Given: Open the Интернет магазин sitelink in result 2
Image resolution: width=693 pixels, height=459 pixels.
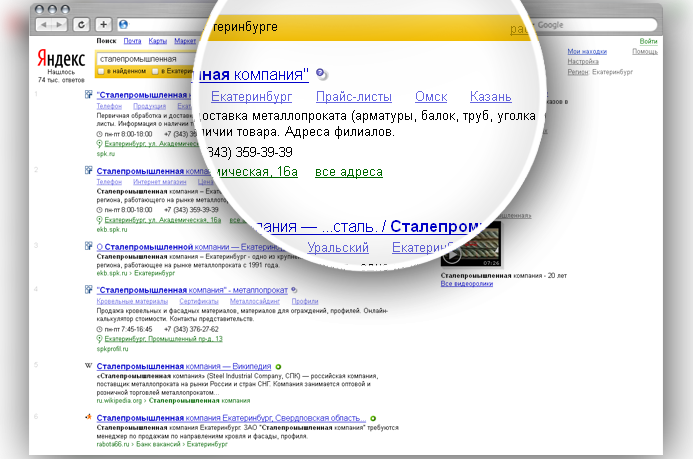Looking at the screenshot, I should click(x=160, y=182).
